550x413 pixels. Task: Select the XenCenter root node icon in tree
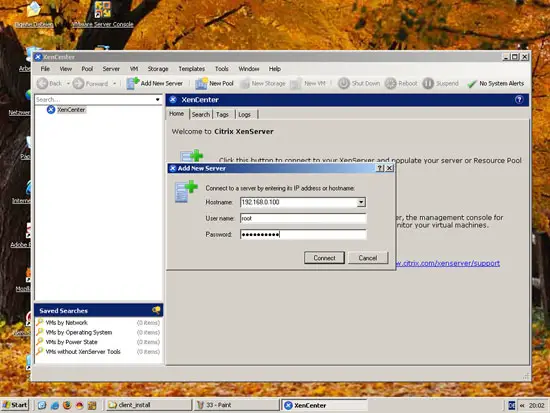coord(51,110)
